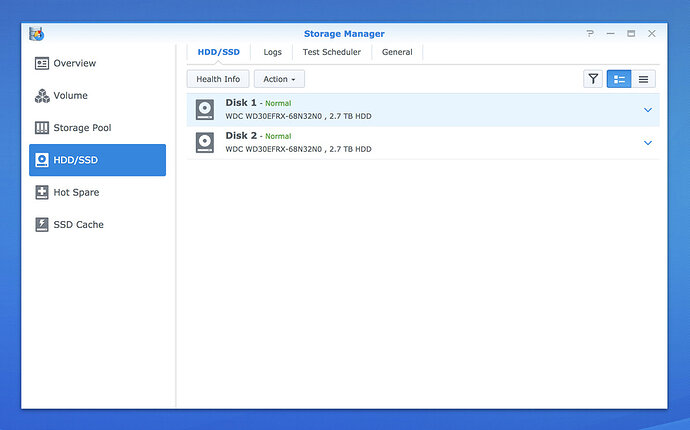The height and width of the screenshot is (430, 690).
Task: Switch to detailed list view
Action: click(x=619, y=79)
